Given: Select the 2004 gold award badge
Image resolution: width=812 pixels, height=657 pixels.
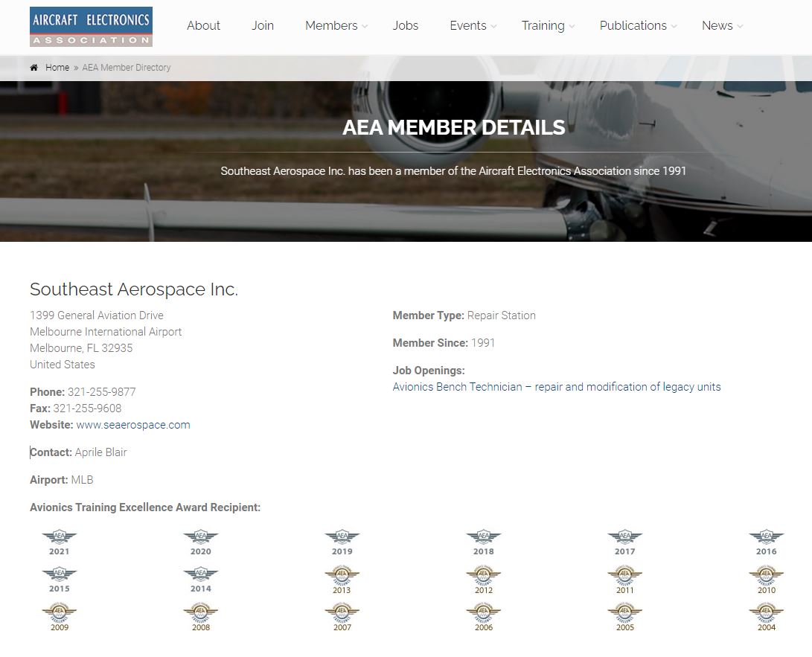Looking at the screenshot, I should (767, 617).
